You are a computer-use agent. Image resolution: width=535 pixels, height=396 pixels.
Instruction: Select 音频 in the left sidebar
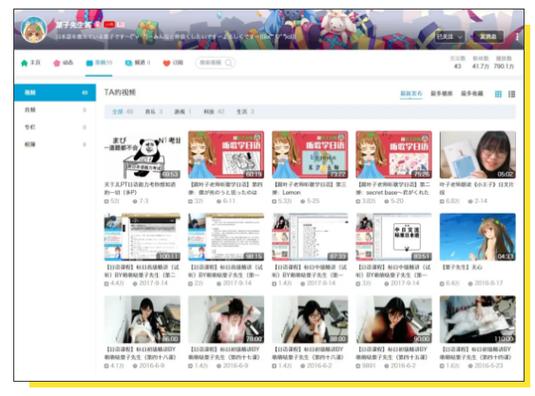coord(55,110)
